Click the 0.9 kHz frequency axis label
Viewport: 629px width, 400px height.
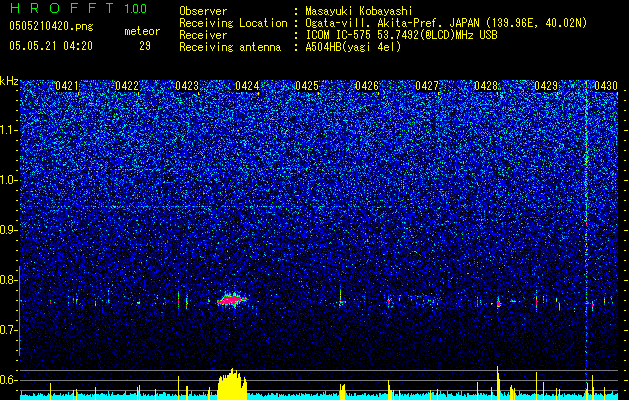pyautogui.click(x=9, y=230)
